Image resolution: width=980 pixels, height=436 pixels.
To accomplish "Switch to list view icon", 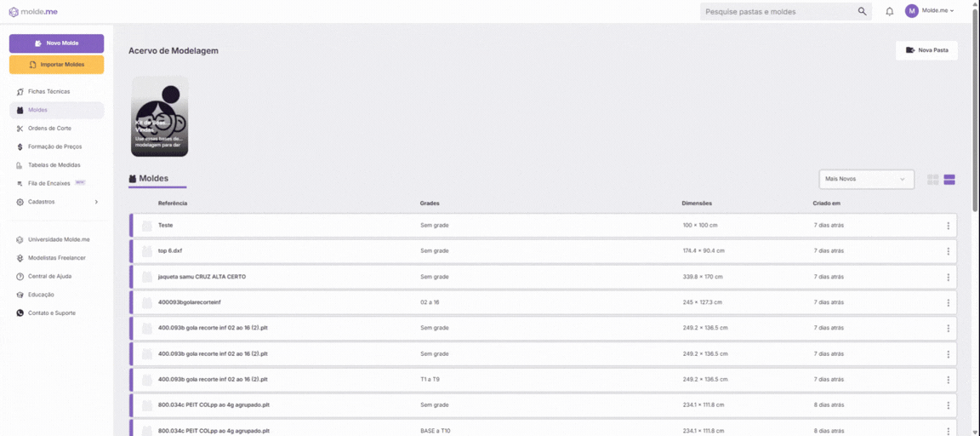I will click(x=949, y=180).
